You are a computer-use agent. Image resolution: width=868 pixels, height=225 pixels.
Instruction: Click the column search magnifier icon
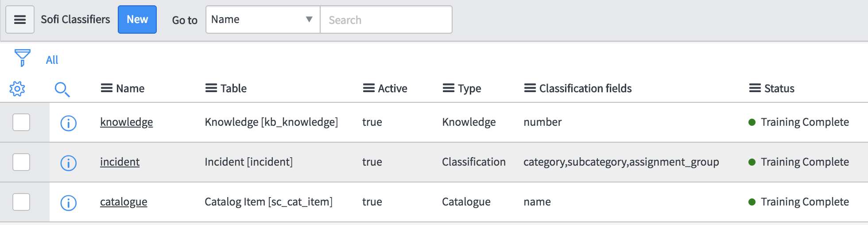[62, 89]
